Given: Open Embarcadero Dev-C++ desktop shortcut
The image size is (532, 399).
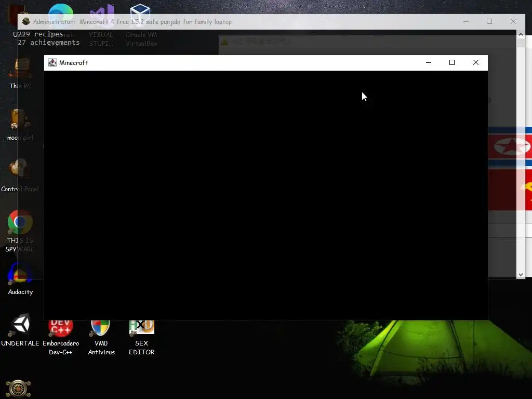Looking at the screenshot, I should (60, 338).
